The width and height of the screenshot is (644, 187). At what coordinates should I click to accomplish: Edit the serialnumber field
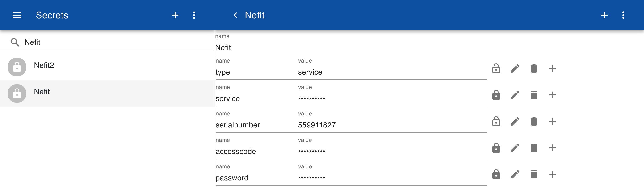[x=515, y=121]
